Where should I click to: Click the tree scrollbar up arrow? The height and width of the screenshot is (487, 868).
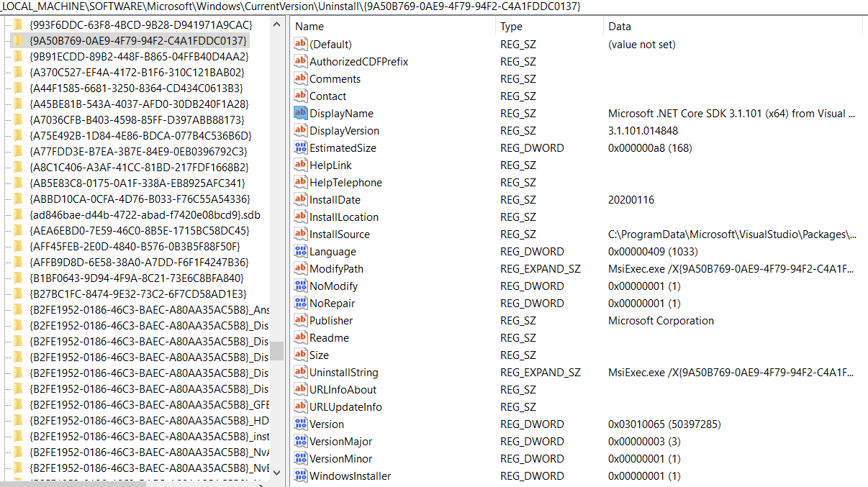click(276, 24)
